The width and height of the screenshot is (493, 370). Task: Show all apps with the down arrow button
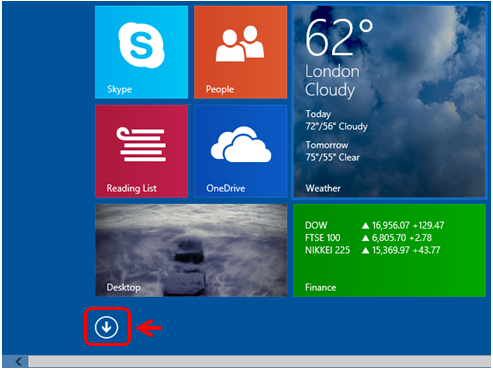[106, 327]
